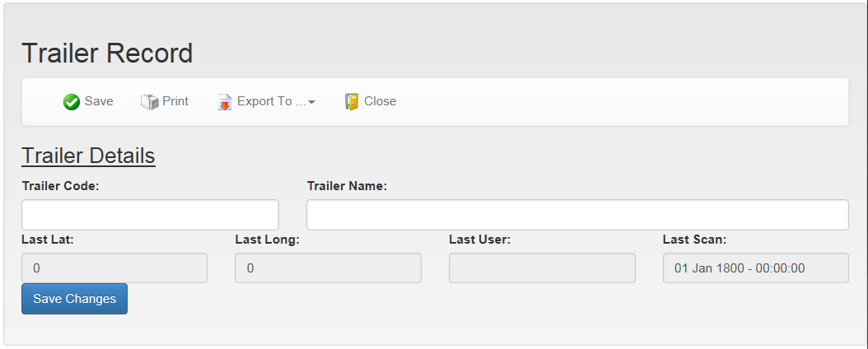Click the Trailer Name label
This screenshot has height=349, width=868.
click(x=347, y=186)
